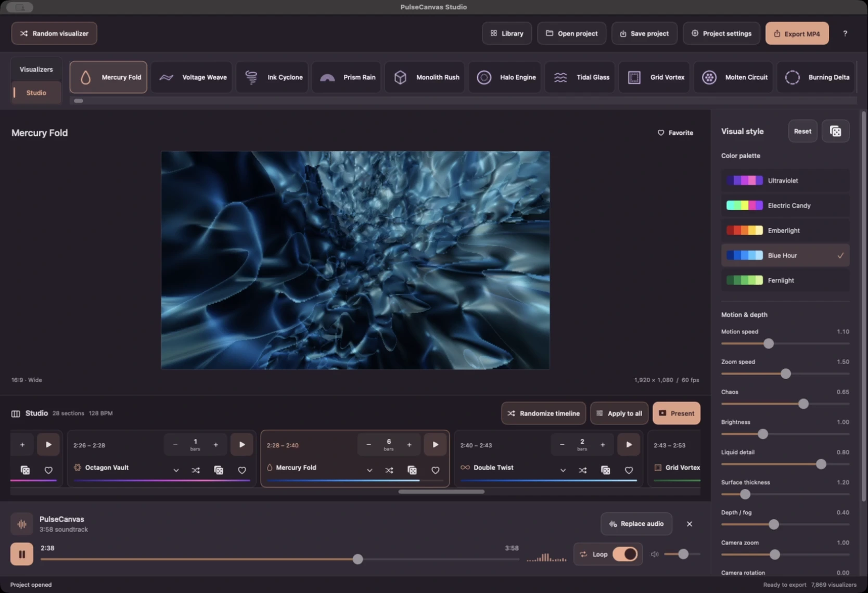Viewport: 868px width, 593px height.
Task: Open the help question mark icon
Action: point(845,33)
